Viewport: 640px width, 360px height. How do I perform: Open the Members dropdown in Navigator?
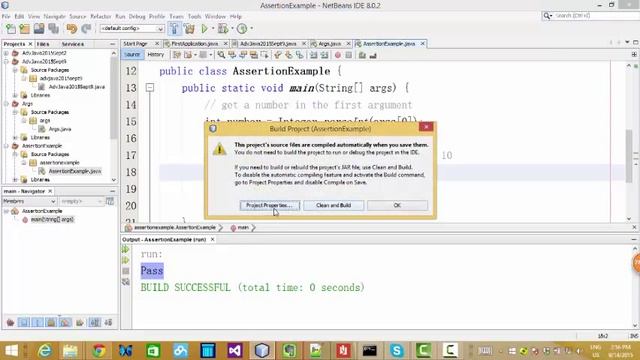29,201
